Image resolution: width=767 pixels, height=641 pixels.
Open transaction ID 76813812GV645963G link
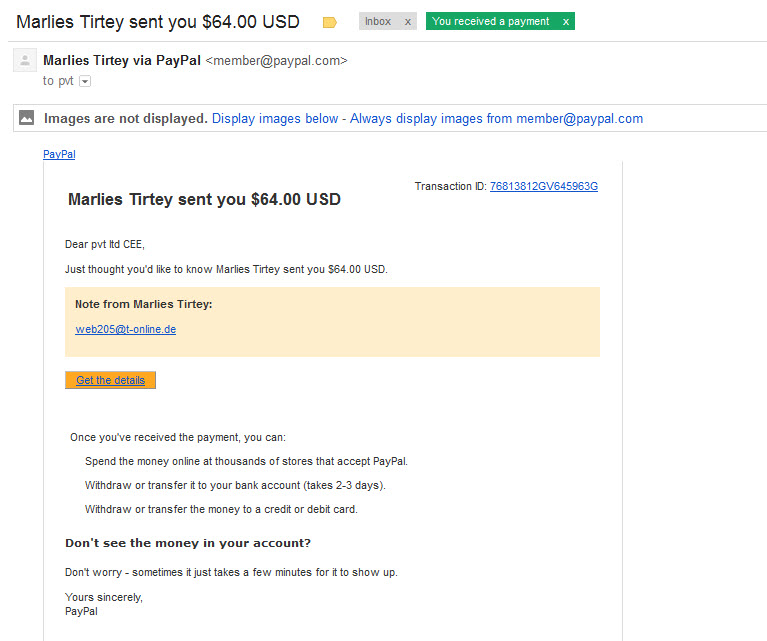click(544, 186)
